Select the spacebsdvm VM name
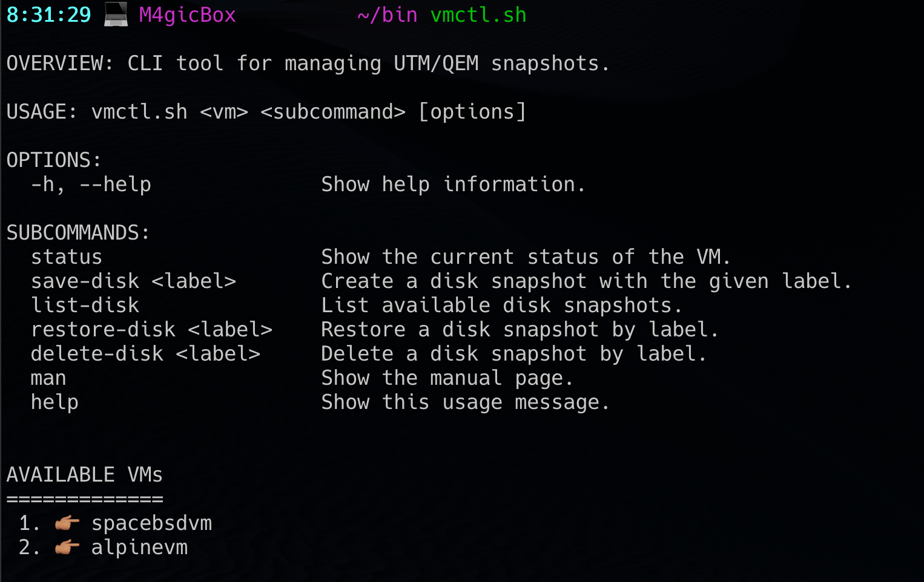The height and width of the screenshot is (582, 924). (x=151, y=523)
